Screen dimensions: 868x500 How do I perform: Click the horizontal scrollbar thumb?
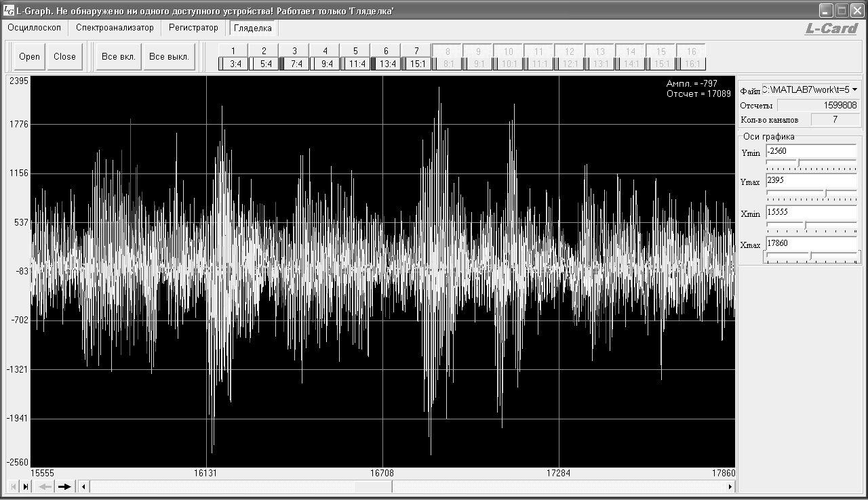pos(373,486)
